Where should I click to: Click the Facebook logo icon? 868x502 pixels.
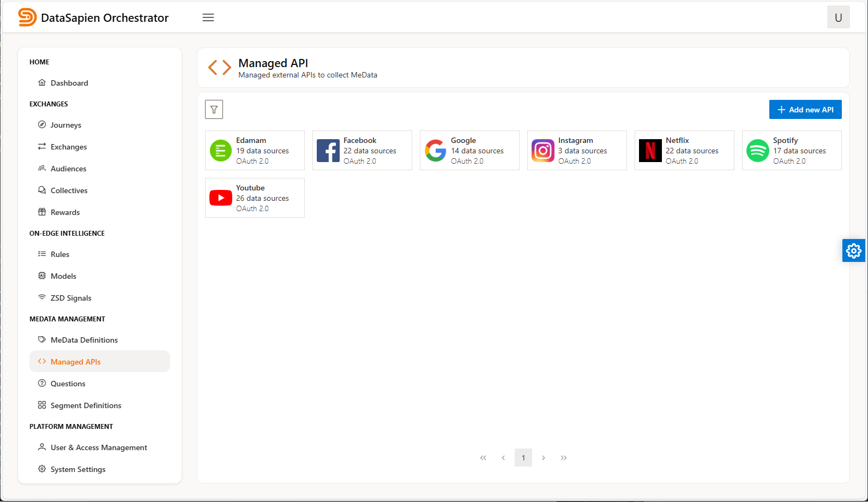click(x=328, y=151)
